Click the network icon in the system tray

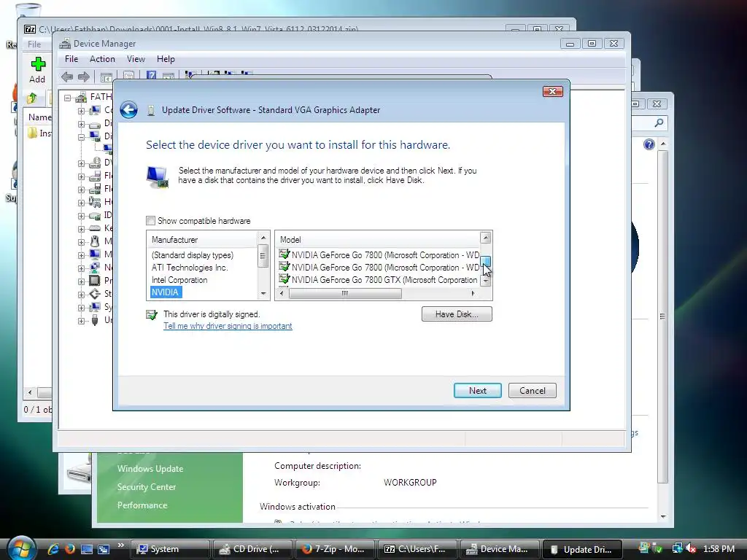[677, 548]
